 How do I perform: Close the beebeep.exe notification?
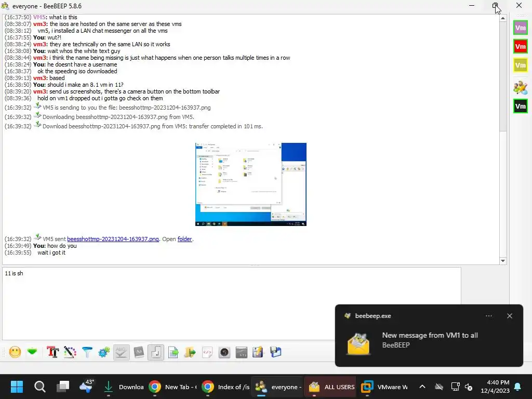(x=510, y=316)
